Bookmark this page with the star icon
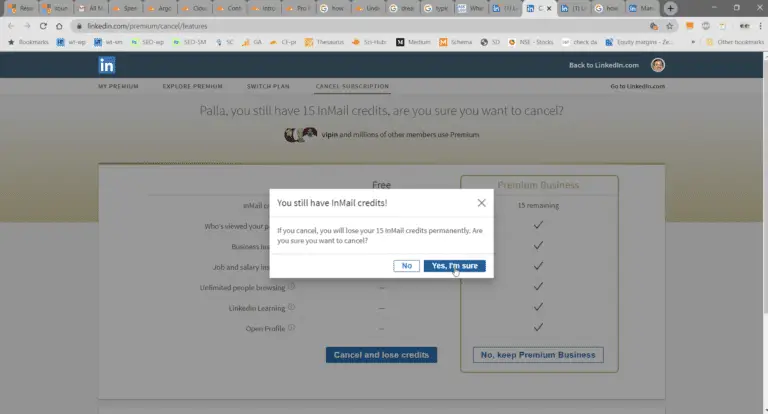768x414 pixels. click(670, 26)
